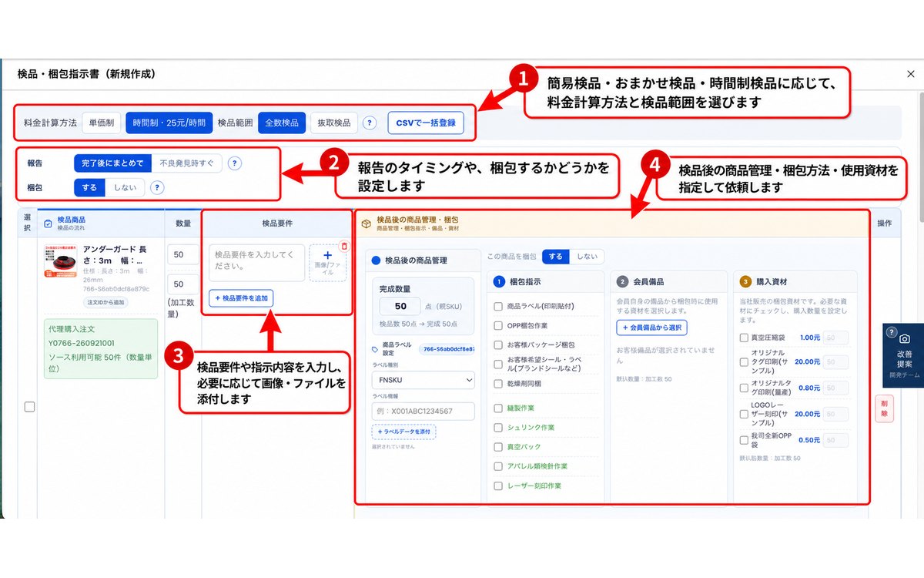Image resolution: width=924 pixels, height=578 pixels.
Task: Open the 改善提案 feedback panel
Action: (903, 355)
